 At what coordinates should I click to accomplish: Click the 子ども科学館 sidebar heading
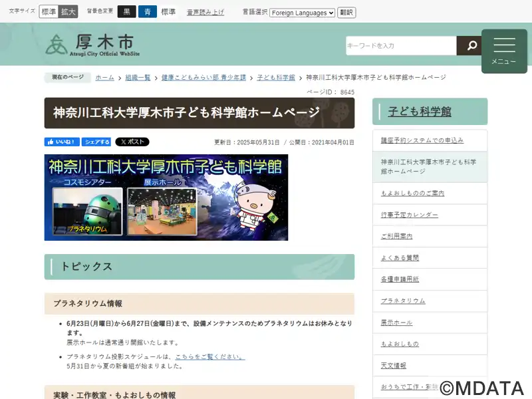point(420,112)
